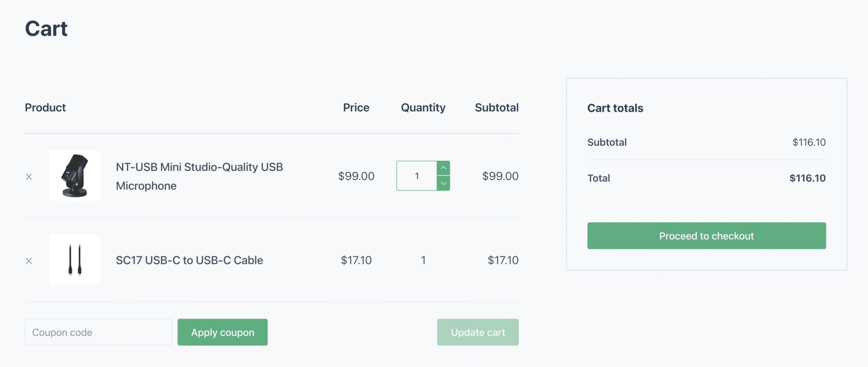The image size is (868, 367).
Task: Click the microphone quantity input box
Action: coord(417,176)
